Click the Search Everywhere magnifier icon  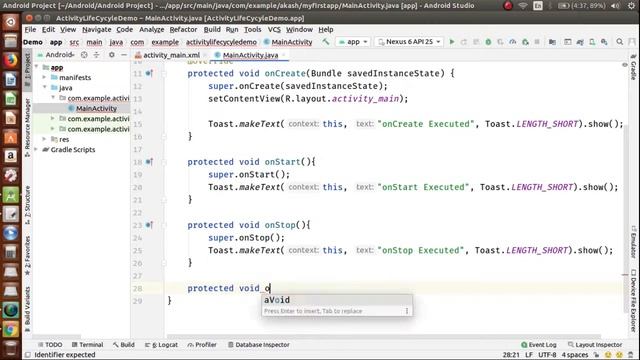point(620,42)
